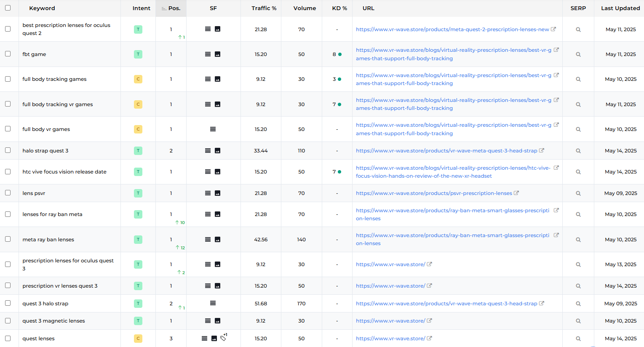Open SERP for 'quest 3 halo strap'

(578, 304)
